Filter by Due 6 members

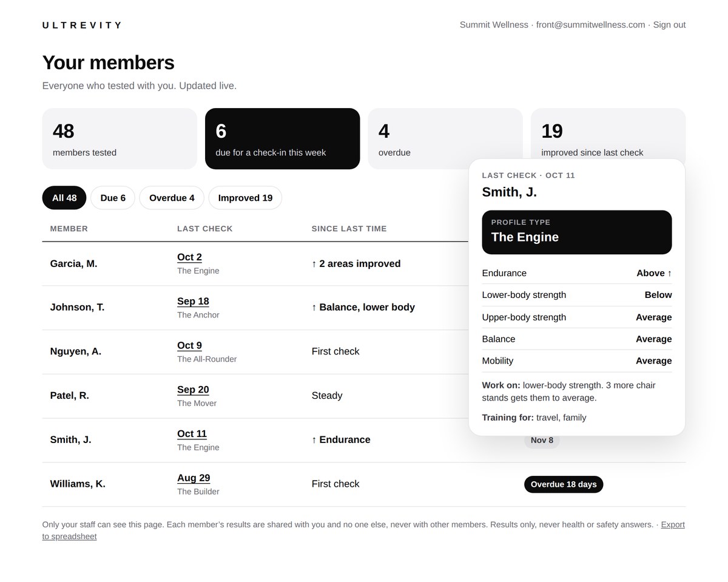pyautogui.click(x=113, y=198)
